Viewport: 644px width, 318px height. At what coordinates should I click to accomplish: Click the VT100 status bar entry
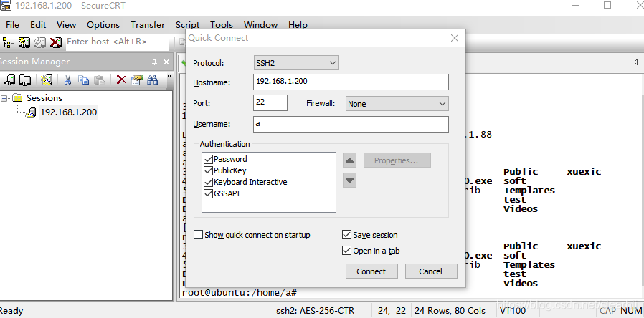tap(513, 311)
